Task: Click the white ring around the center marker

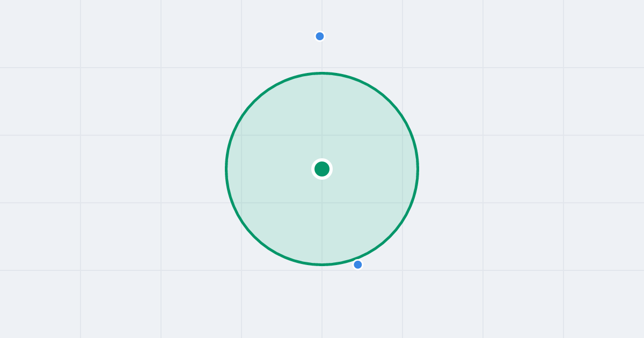Action: pos(322,160)
